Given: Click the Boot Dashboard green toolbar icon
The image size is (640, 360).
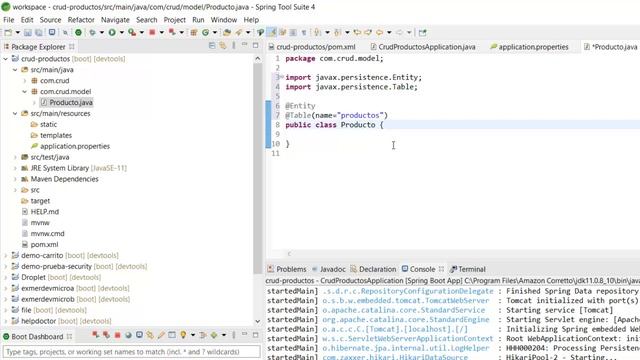Looking at the screenshot, I should click(78, 32).
